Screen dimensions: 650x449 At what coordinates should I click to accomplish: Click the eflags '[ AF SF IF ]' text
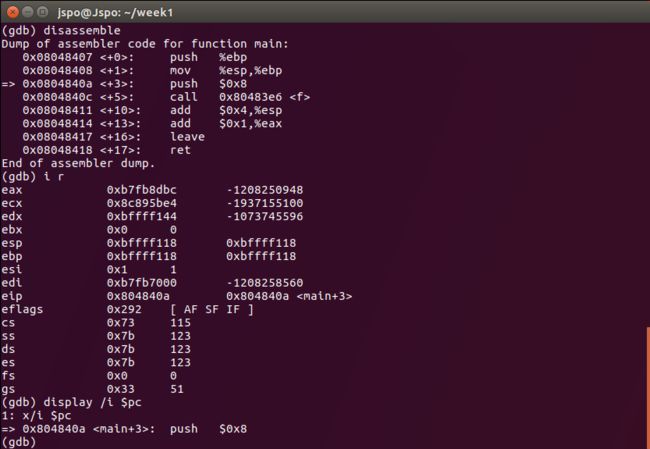212,309
